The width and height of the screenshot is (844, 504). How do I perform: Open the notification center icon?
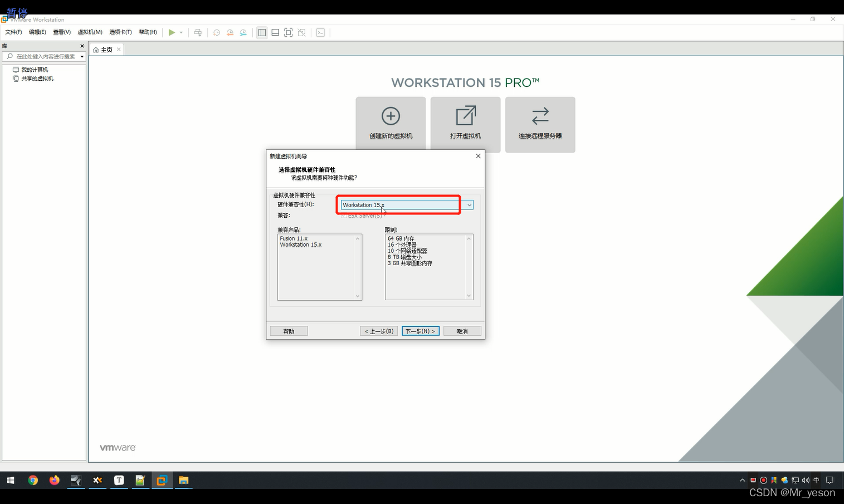[830, 480]
